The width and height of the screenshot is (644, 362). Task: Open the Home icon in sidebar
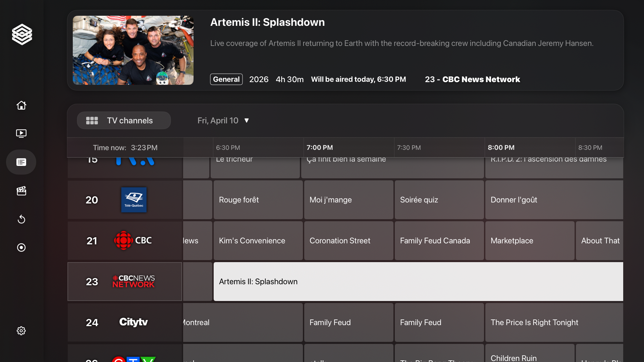(x=21, y=105)
